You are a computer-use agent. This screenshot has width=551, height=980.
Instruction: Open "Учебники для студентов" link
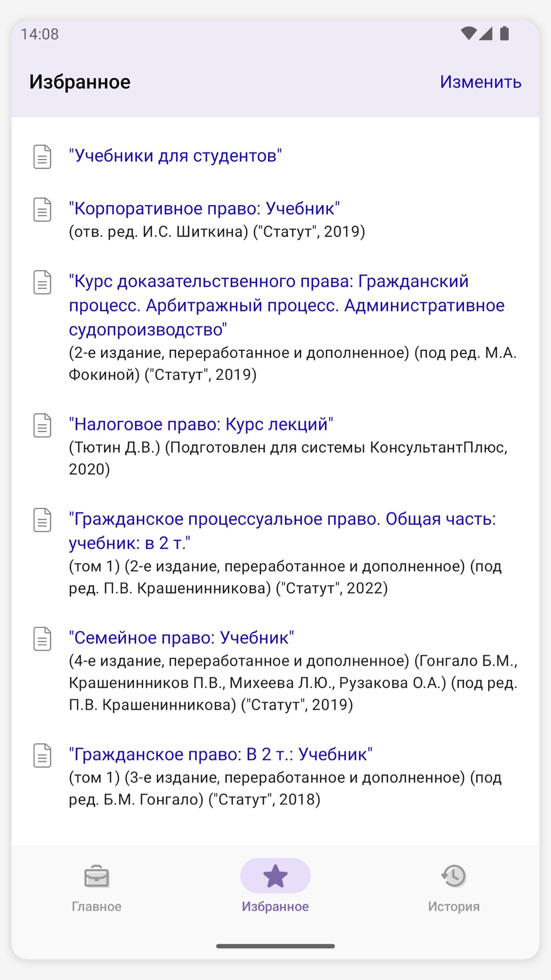[x=175, y=156]
